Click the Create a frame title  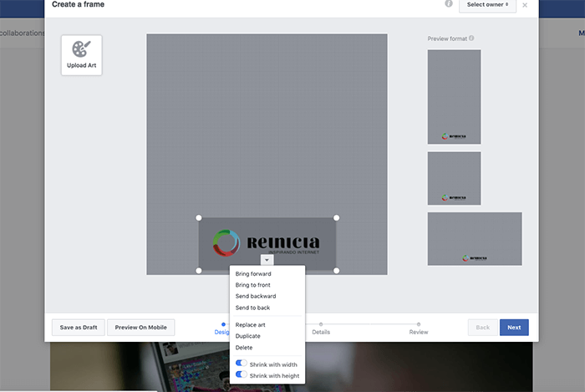tap(78, 4)
